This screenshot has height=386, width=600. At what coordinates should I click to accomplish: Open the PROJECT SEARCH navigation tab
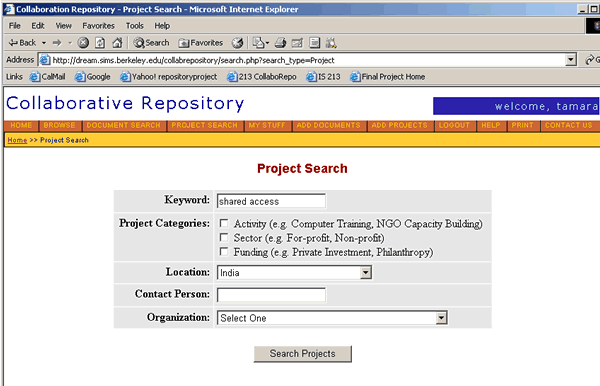205,125
